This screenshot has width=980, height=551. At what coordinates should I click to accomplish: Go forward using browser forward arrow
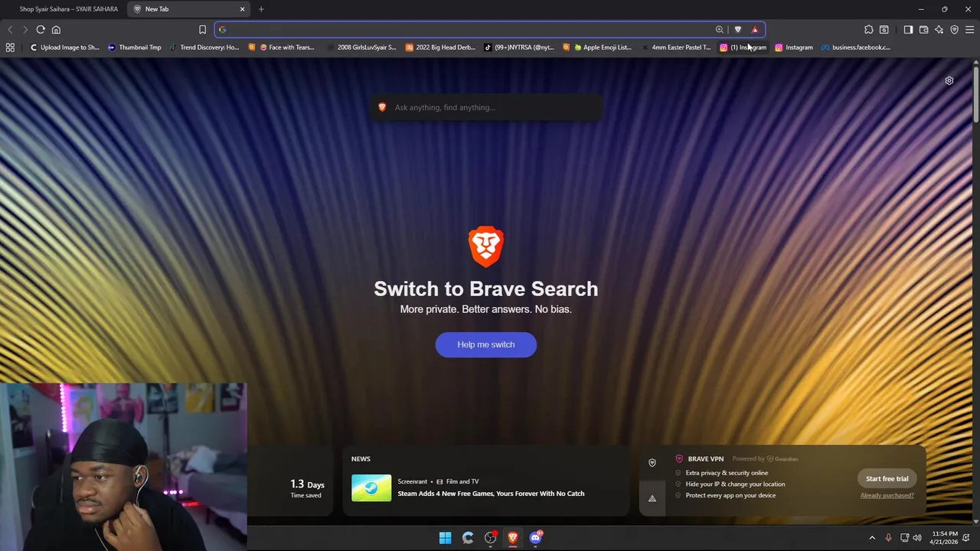(25, 30)
